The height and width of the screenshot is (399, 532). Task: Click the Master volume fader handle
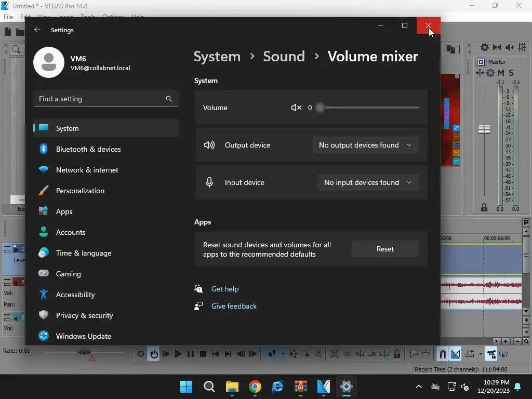click(x=485, y=129)
